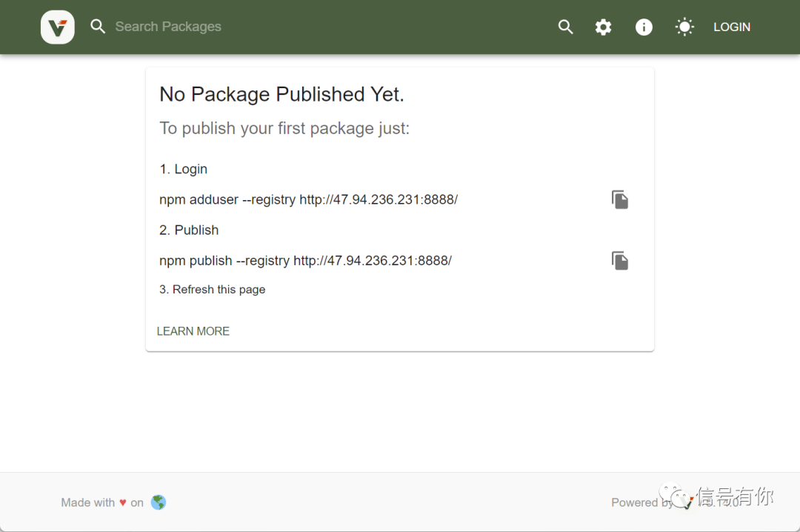The image size is (800, 532).
Task: Select the npm adduser --registry command text
Action: [308, 199]
